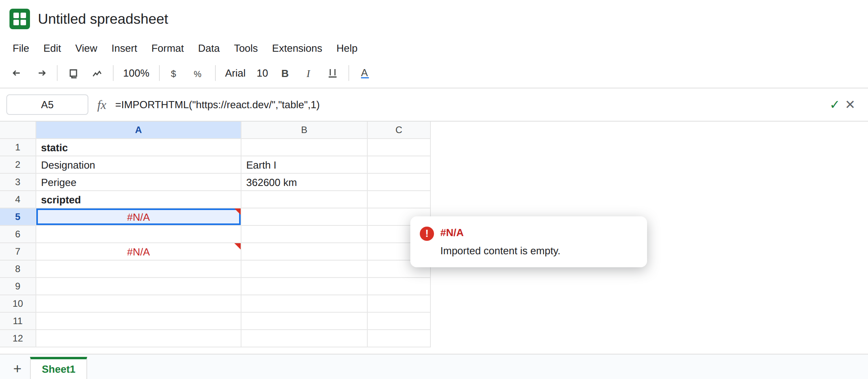Open the Arial font dropdown
This screenshot has height=379, width=868.
tap(235, 73)
